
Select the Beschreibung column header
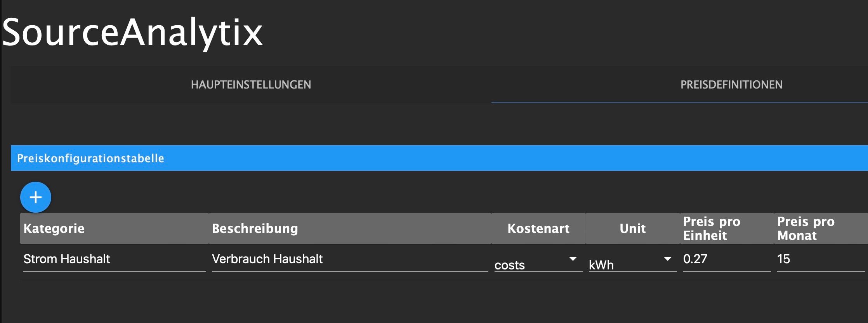(255, 228)
